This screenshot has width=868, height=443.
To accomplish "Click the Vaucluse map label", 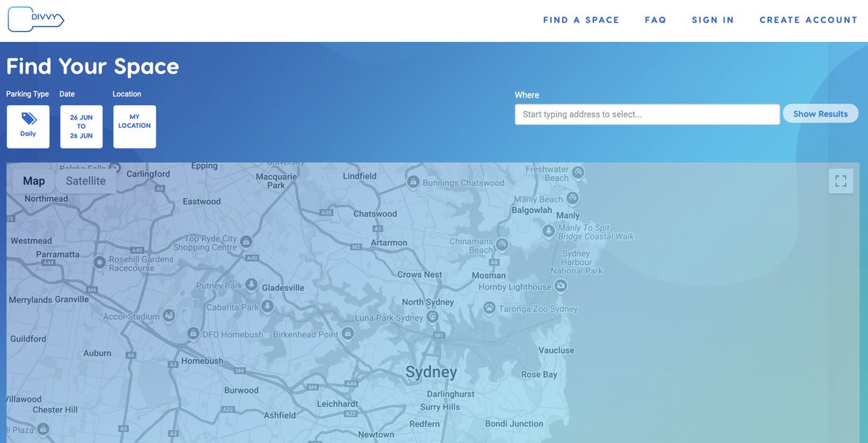I will coord(556,350).
